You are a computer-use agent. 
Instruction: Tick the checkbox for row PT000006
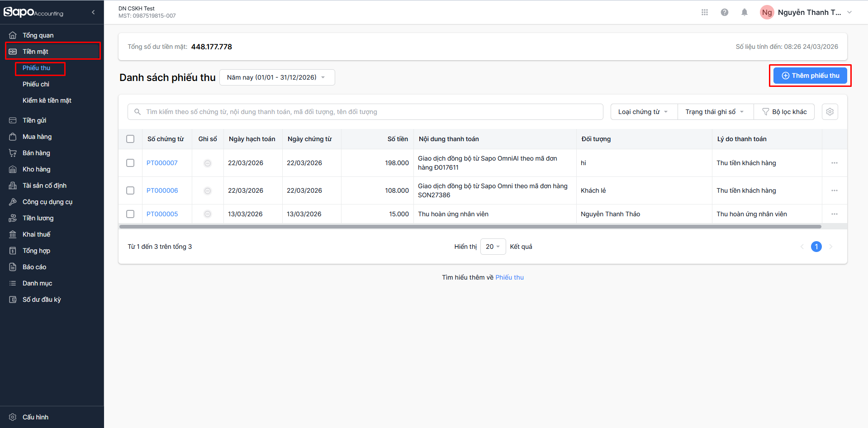(x=130, y=190)
